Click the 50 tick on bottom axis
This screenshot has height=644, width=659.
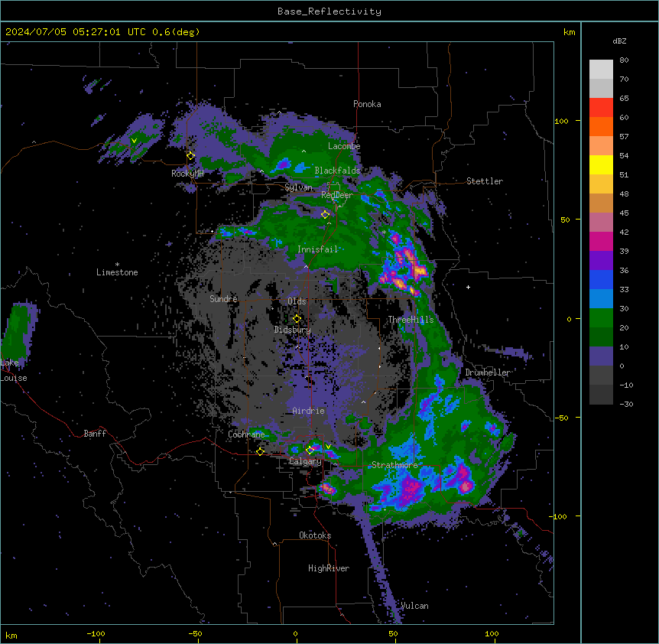click(393, 633)
